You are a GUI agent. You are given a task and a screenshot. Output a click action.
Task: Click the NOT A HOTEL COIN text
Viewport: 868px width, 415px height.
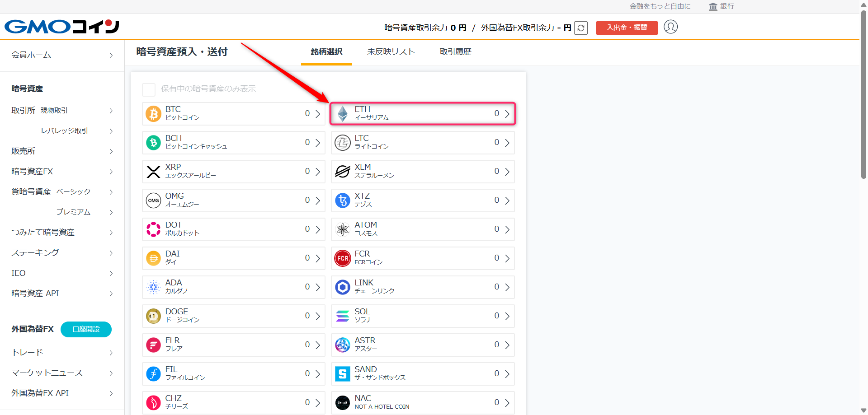click(x=382, y=407)
